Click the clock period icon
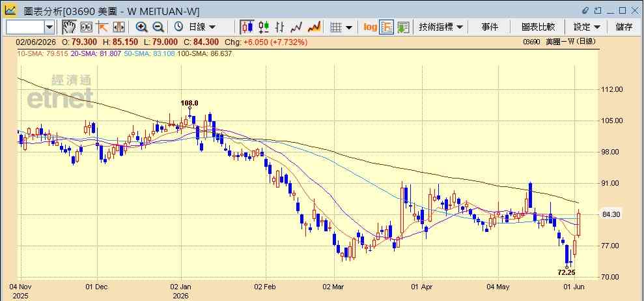The width and height of the screenshot is (644, 301). point(178,27)
